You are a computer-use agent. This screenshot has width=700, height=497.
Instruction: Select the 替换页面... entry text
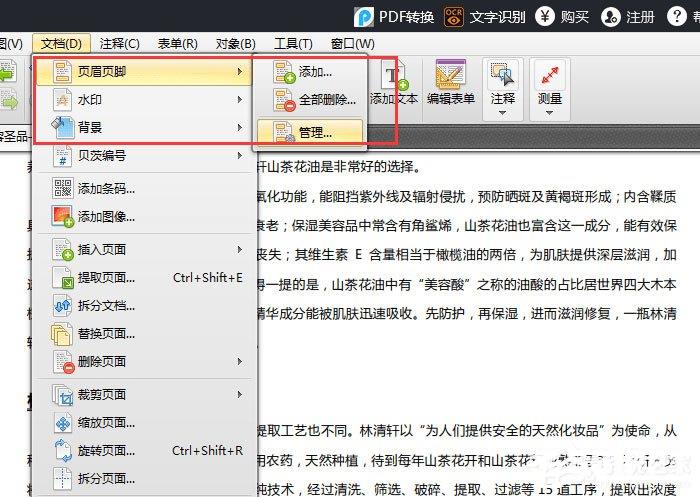(x=106, y=334)
